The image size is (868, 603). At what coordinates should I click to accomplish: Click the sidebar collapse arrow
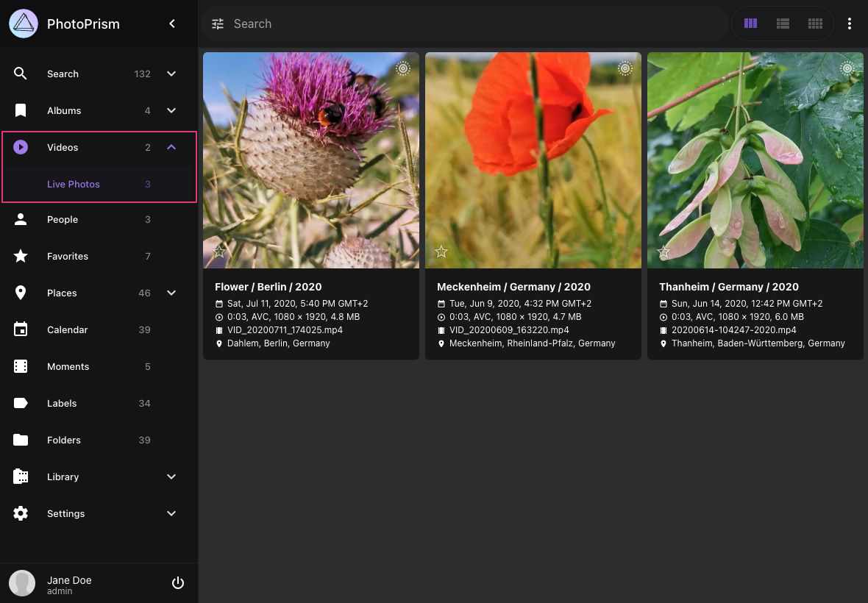pos(172,24)
